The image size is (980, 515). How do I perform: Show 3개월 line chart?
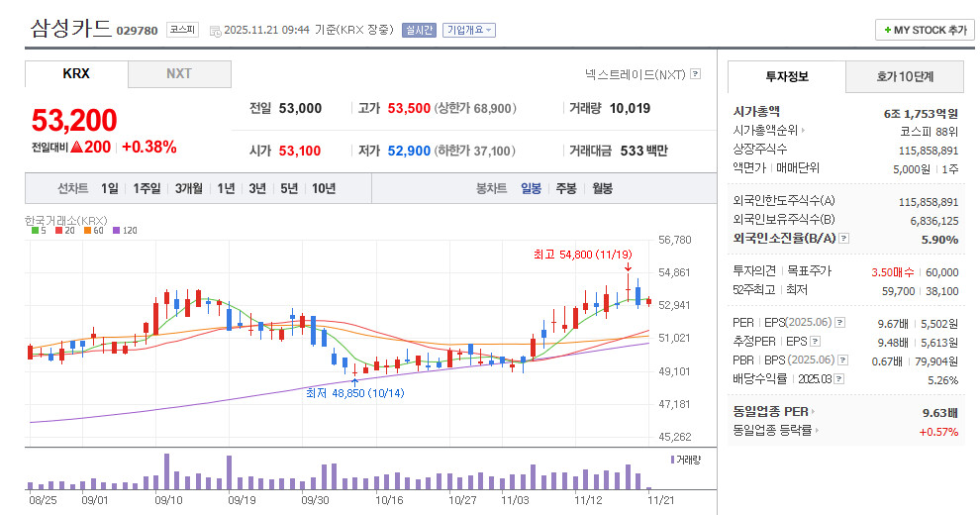pos(189,188)
